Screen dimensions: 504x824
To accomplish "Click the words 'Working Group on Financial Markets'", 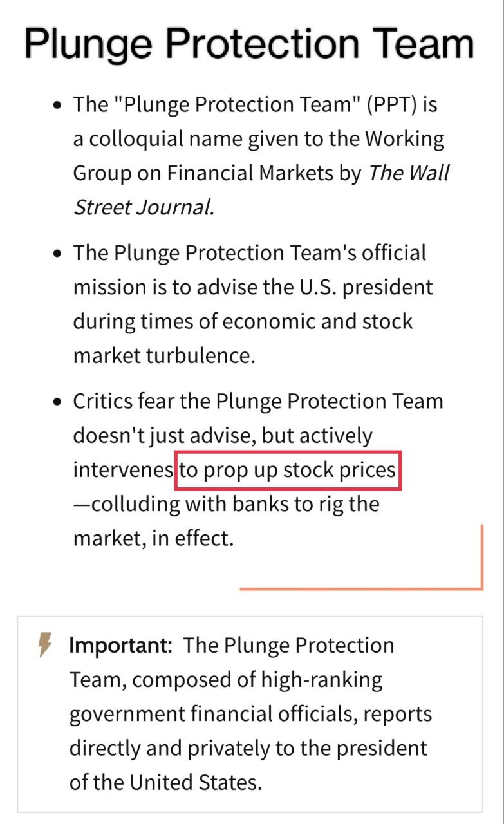I will (x=259, y=155).
